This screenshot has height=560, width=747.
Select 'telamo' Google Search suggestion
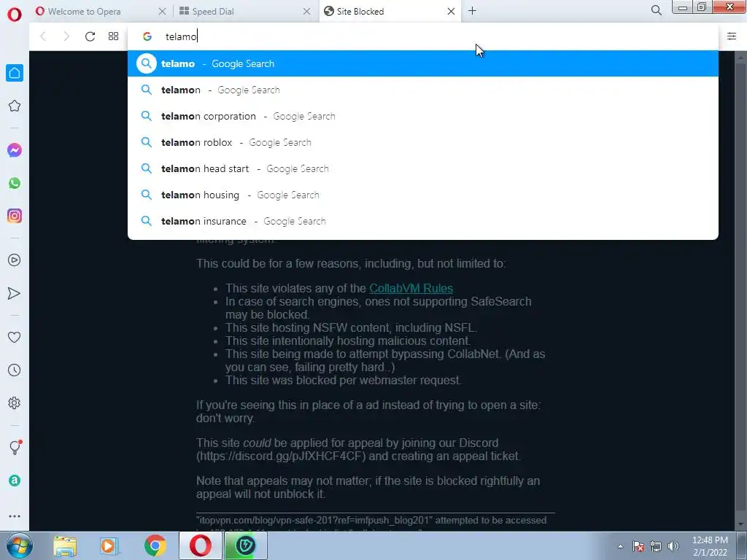click(422, 63)
